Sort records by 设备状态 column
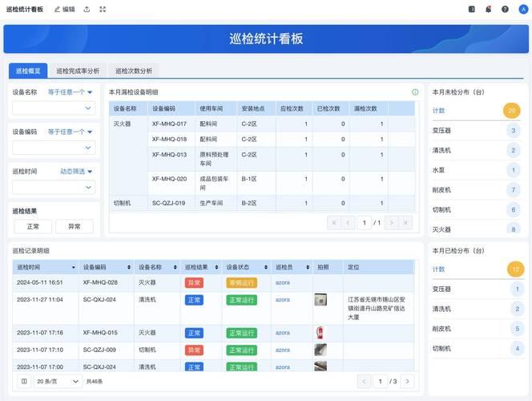 click(266, 267)
